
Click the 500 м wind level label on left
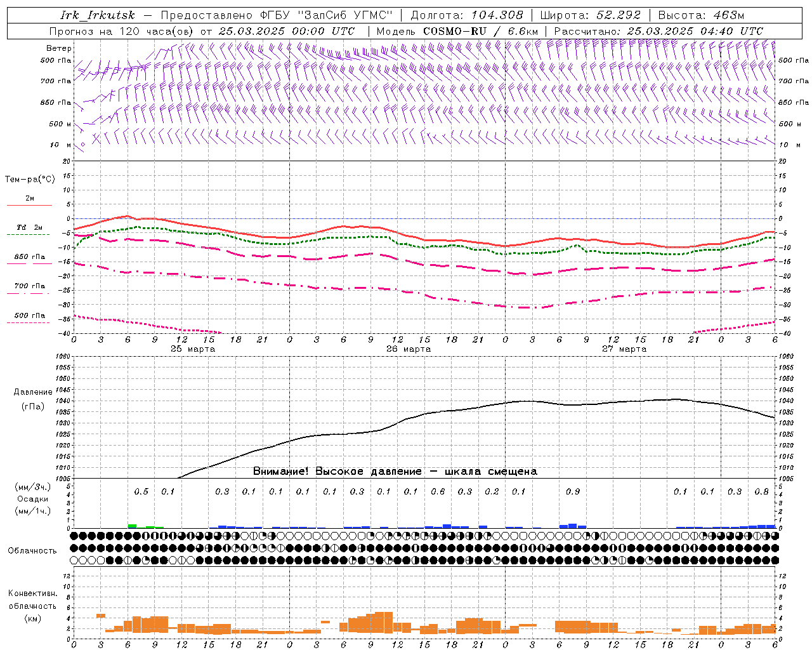click(x=60, y=124)
